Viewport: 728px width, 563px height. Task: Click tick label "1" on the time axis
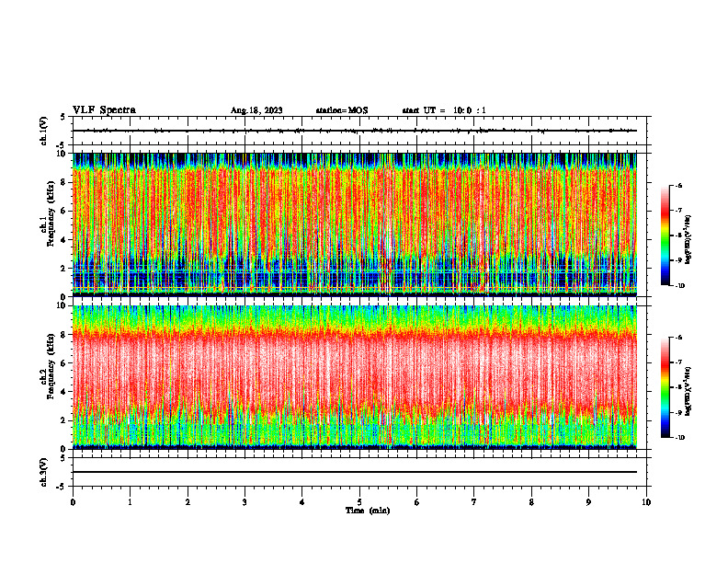[x=130, y=502]
